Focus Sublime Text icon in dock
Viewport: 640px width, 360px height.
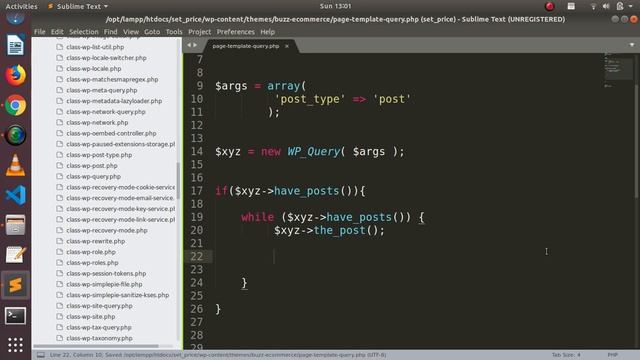pyautogui.click(x=16, y=285)
